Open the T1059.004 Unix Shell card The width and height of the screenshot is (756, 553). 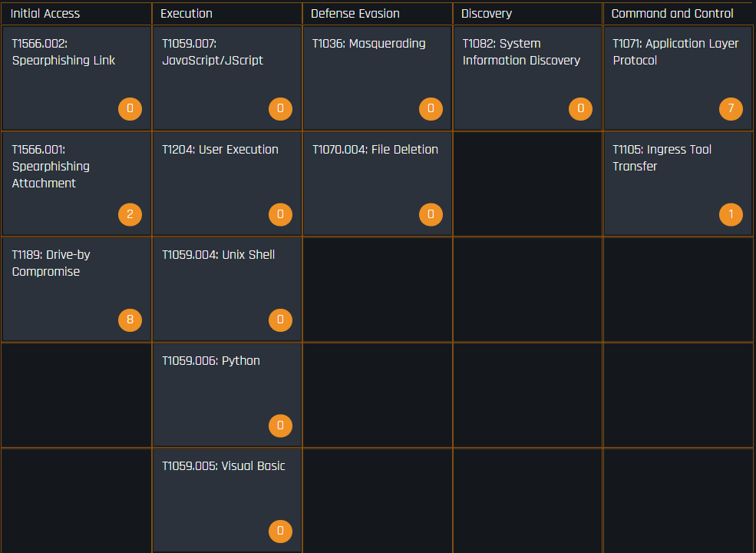(x=227, y=289)
